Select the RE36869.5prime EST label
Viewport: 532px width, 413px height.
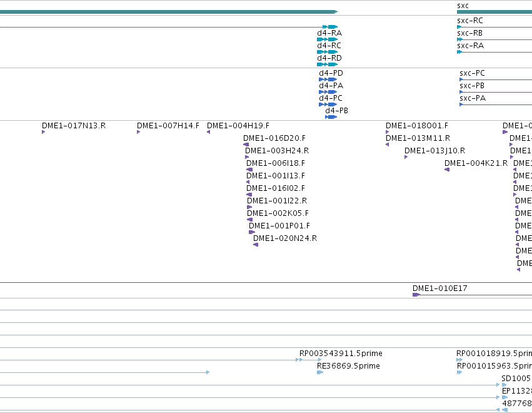pyautogui.click(x=348, y=366)
